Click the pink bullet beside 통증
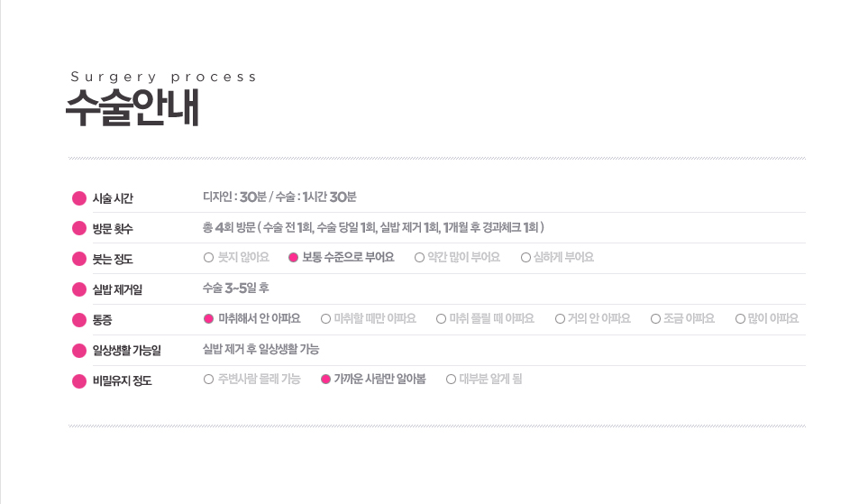 [x=78, y=320]
